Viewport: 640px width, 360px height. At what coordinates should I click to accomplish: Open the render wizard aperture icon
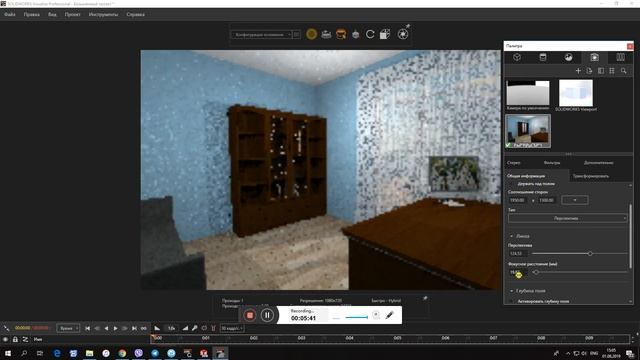click(x=403, y=34)
